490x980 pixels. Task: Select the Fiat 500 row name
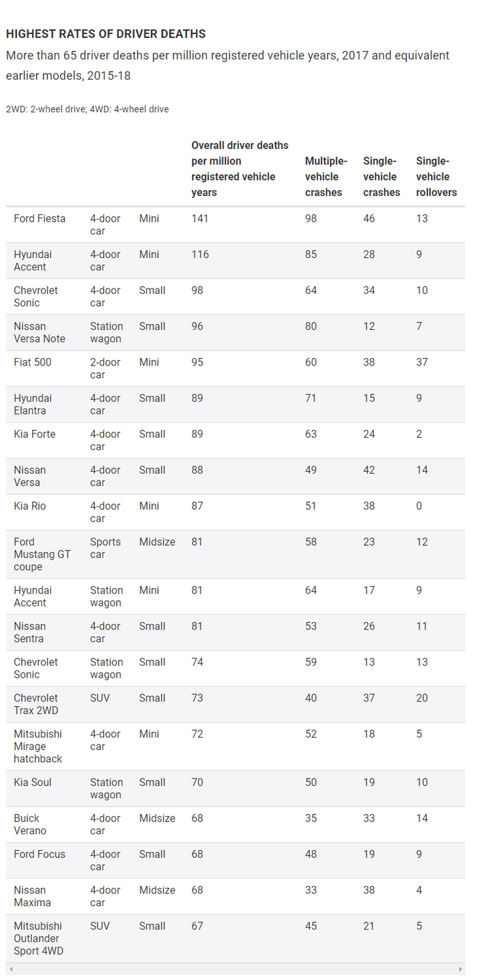tap(33, 362)
